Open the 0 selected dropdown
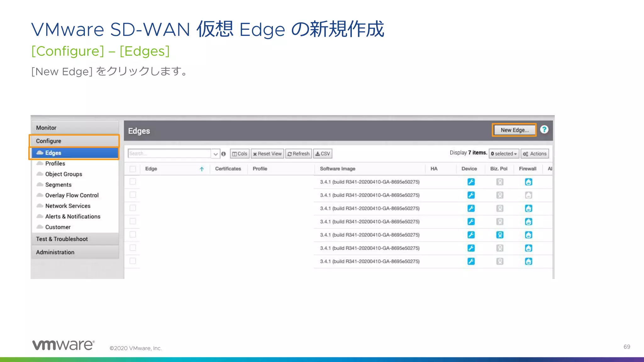 pos(504,154)
